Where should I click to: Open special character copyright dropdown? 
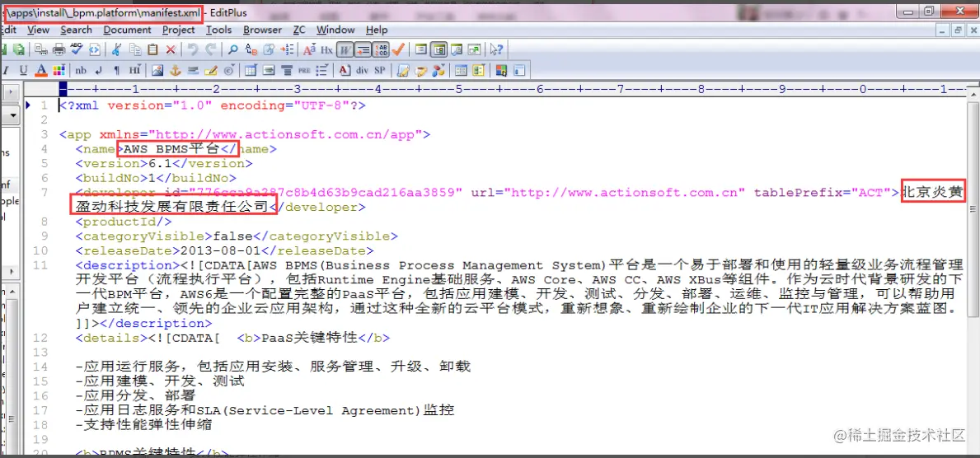click(x=229, y=70)
